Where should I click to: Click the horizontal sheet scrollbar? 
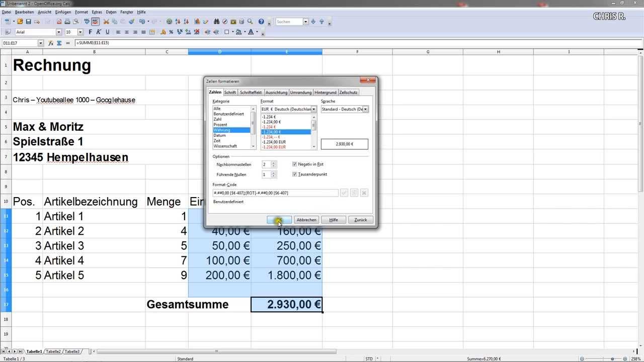tap(216, 351)
